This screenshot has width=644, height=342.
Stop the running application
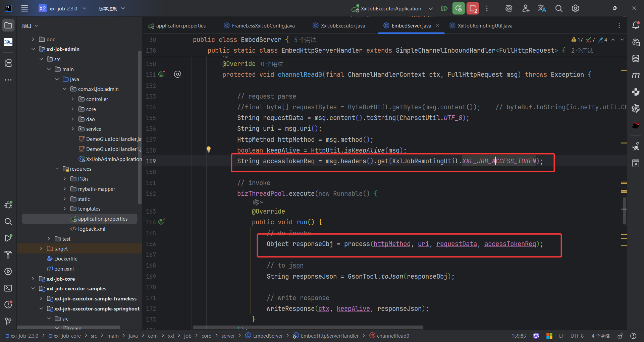[x=473, y=8]
